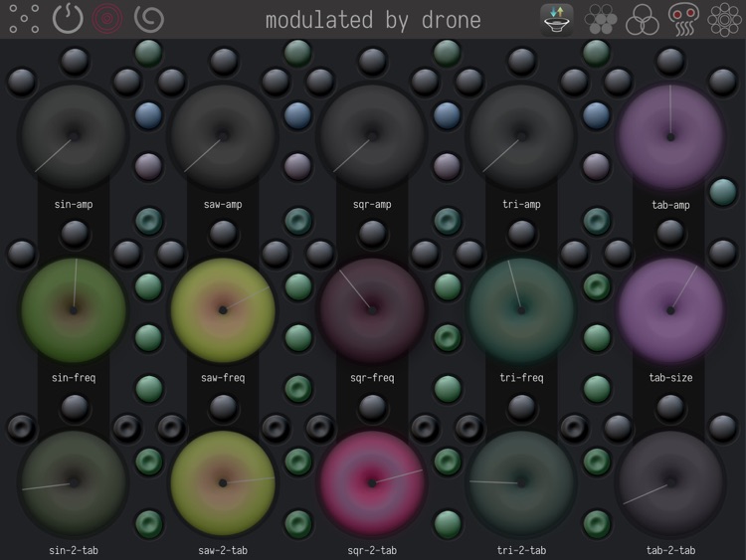Click teal ring button right of sqr-amp label

click(x=448, y=221)
